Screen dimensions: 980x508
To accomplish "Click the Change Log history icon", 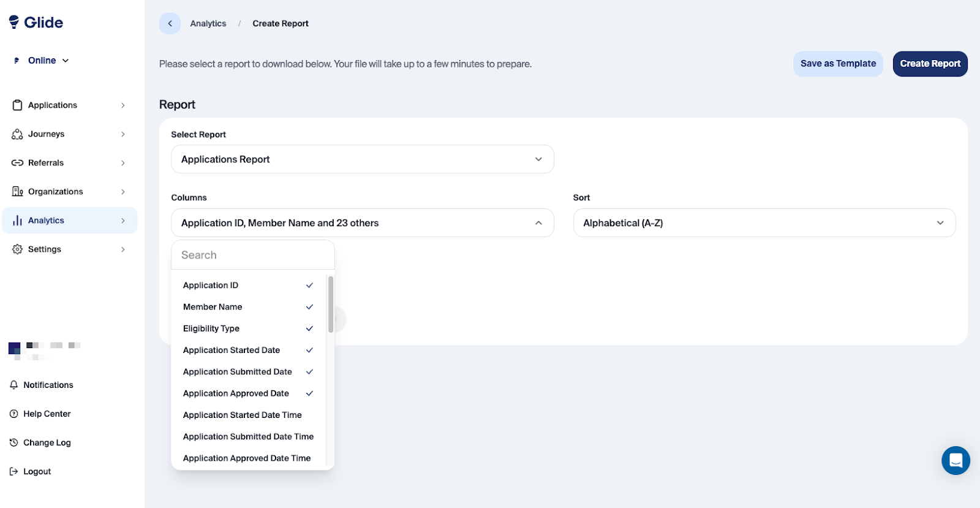I will click(x=14, y=442).
